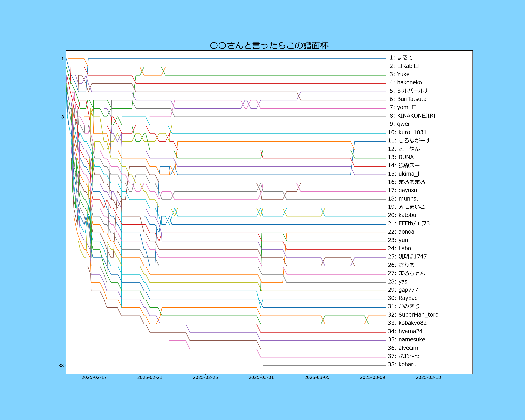The height and width of the screenshot is (420, 525).
Task: Click the y-axis tick labeled 38
Action: point(61,365)
